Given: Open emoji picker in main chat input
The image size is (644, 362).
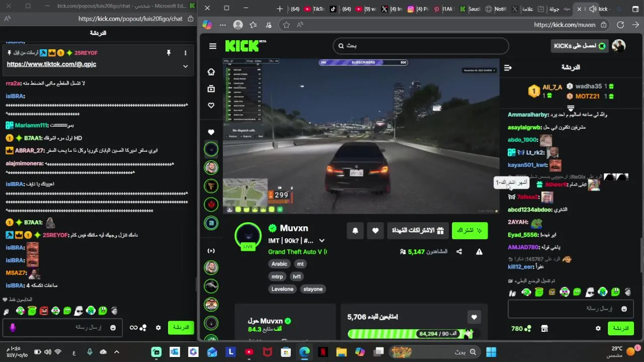Looking at the screenshot, I should (x=624, y=309).
